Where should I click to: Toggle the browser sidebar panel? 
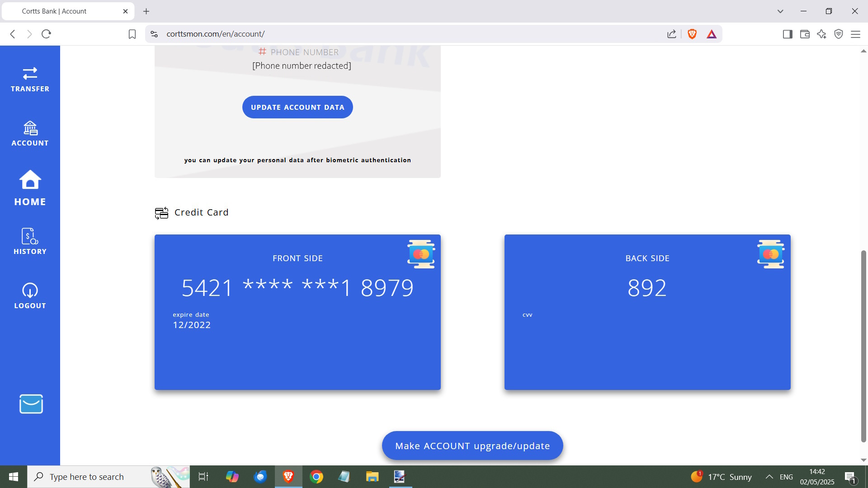tap(788, 34)
